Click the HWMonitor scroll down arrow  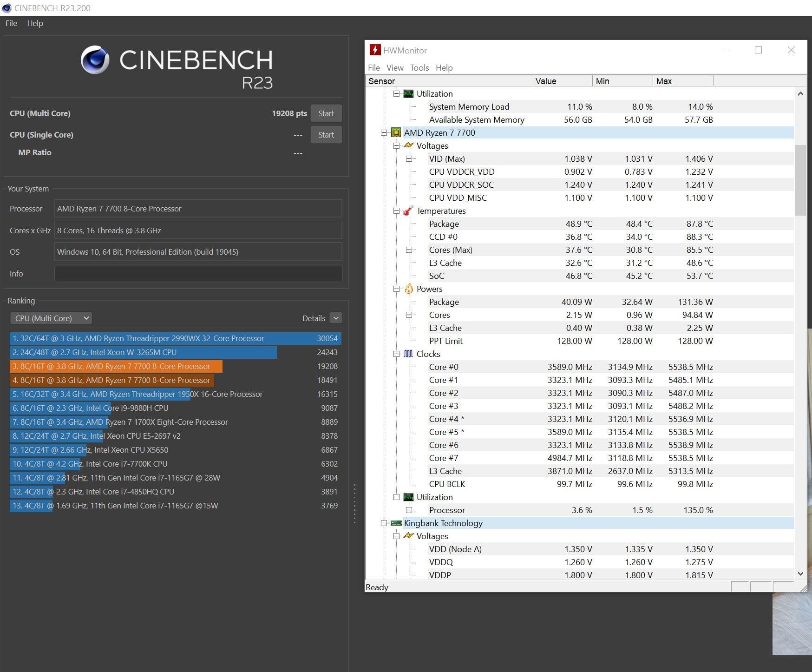[800, 573]
